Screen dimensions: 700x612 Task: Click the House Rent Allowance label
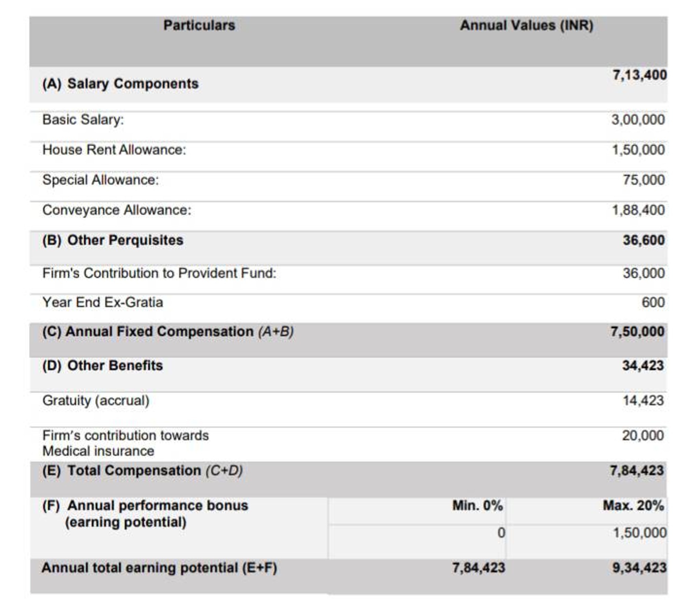coord(114,150)
